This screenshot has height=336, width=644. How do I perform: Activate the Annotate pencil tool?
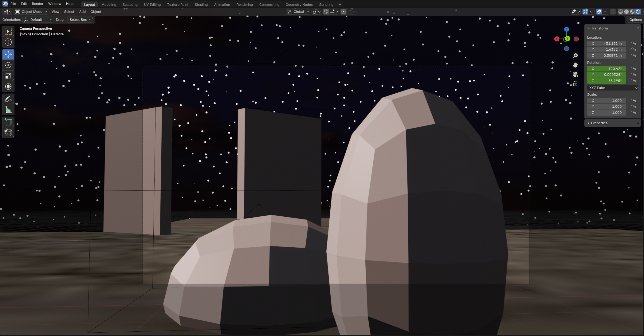[8, 99]
